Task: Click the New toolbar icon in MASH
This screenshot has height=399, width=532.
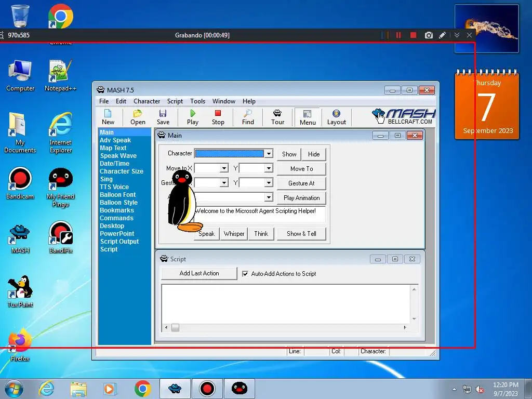Action: point(108,117)
